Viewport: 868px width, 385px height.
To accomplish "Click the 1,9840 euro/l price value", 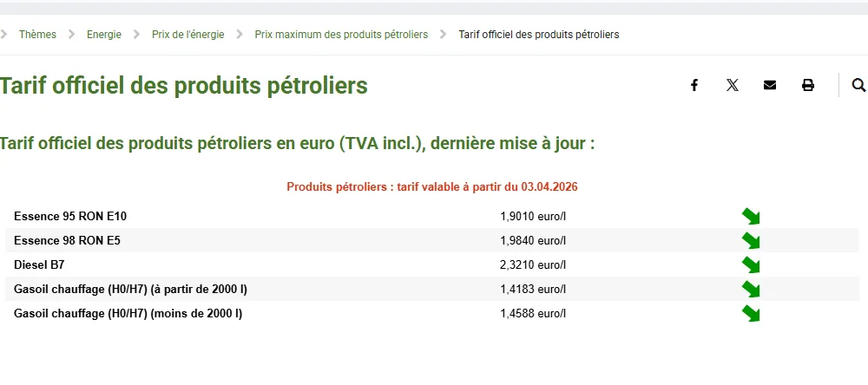I will pos(533,240).
